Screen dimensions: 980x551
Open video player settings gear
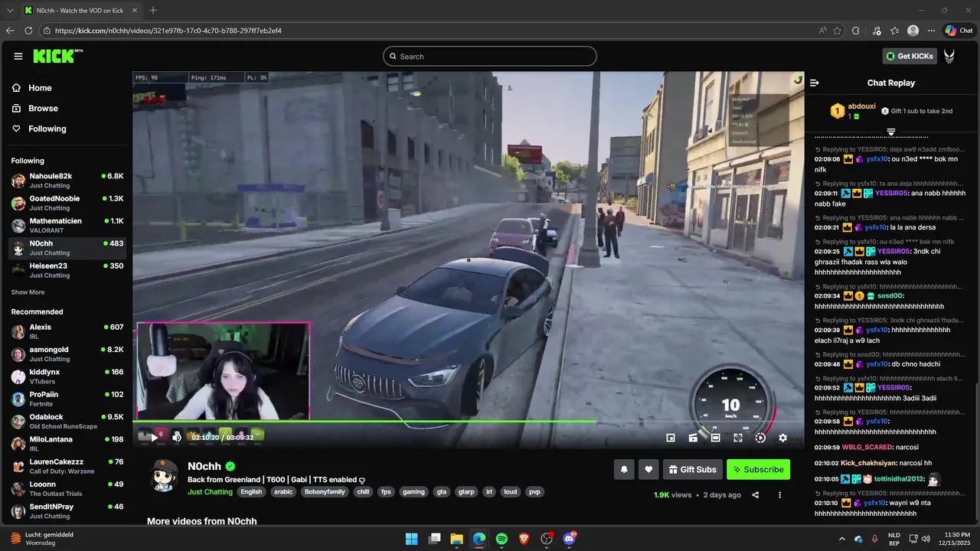(x=782, y=438)
